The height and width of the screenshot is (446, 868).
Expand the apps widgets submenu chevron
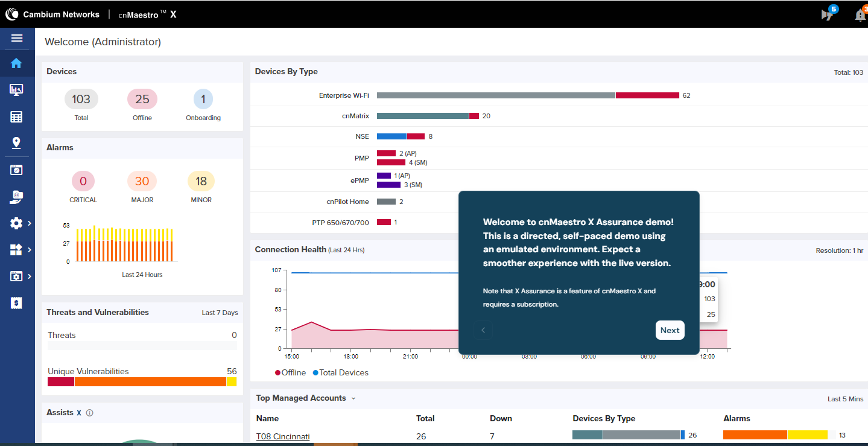(30, 249)
